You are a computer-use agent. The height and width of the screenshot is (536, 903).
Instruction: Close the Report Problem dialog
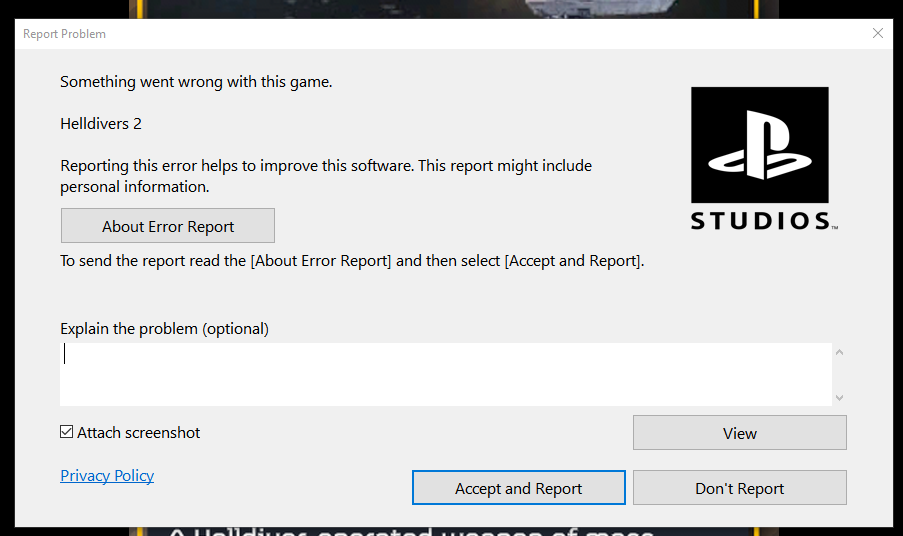click(x=878, y=33)
